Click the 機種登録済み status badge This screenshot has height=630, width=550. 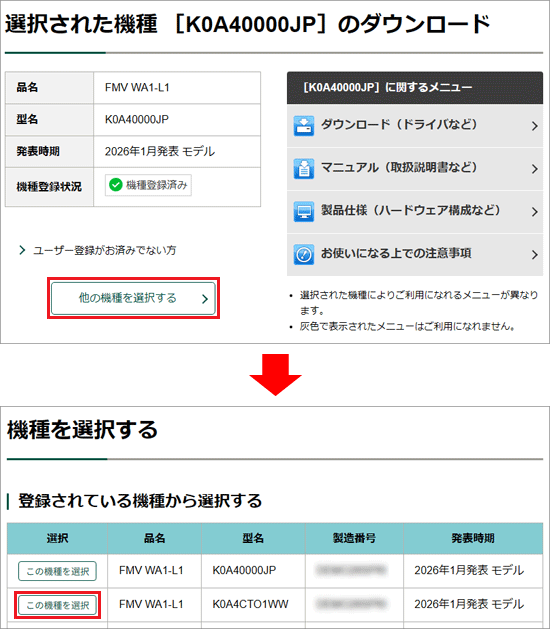point(148,185)
